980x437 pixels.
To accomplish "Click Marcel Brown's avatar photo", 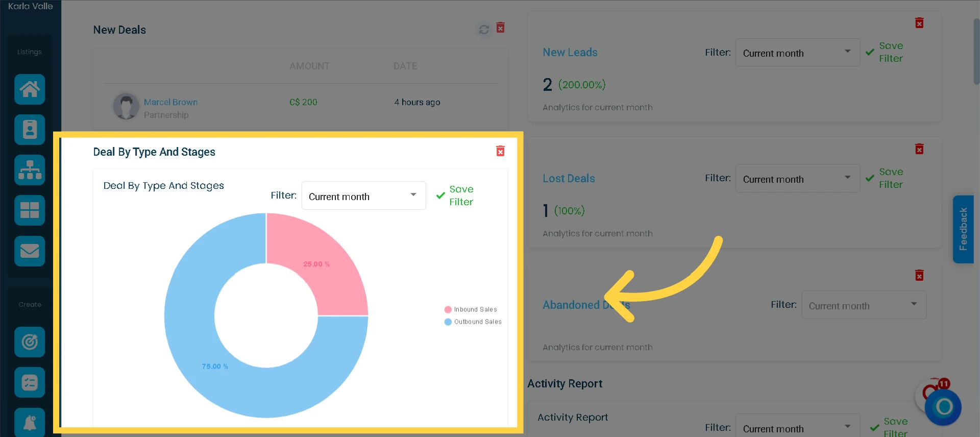I will (126, 106).
